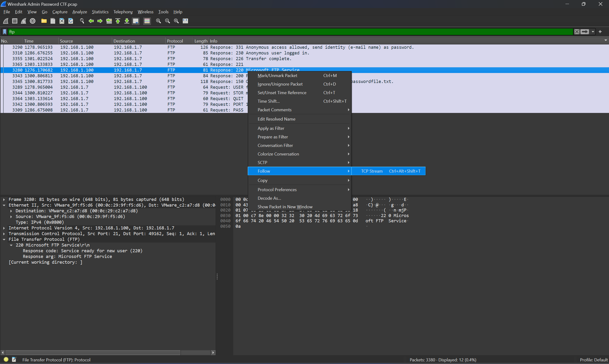This screenshot has width=609, height=364.
Task: Expand Protocol Preferences submenu
Action: [300, 189]
